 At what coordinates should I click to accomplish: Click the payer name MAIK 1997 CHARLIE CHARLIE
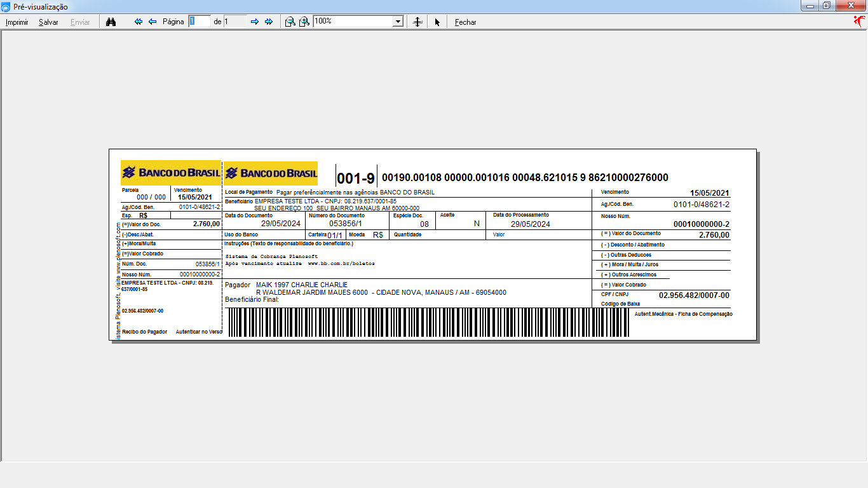pyautogui.click(x=302, y=285)
